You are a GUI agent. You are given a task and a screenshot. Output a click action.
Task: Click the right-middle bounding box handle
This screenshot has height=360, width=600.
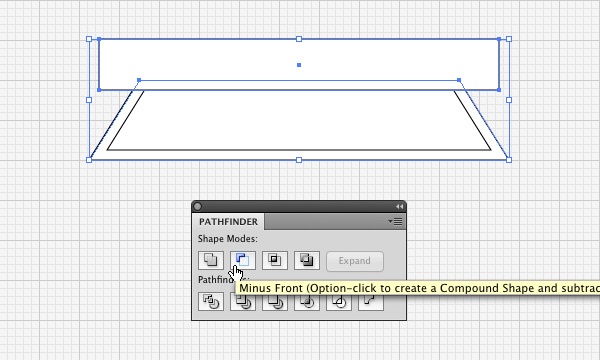(509, 100)
